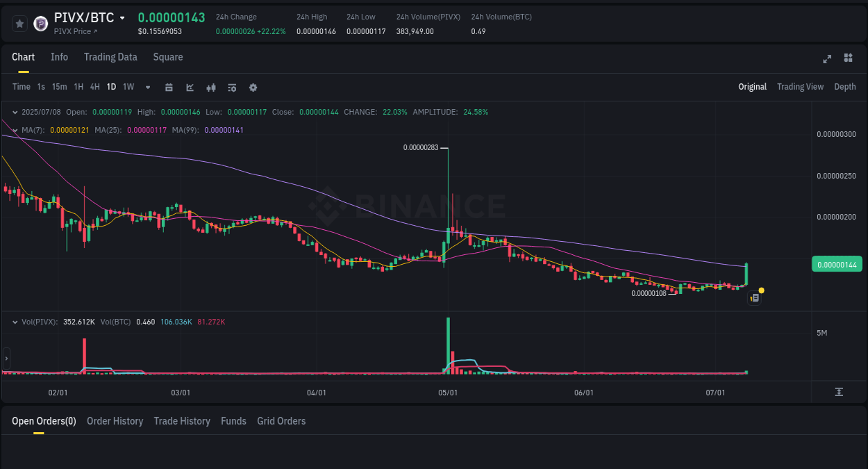
Task: Collapse the Vol(PIVX) indicator chevron
Action: coord(15,322)
